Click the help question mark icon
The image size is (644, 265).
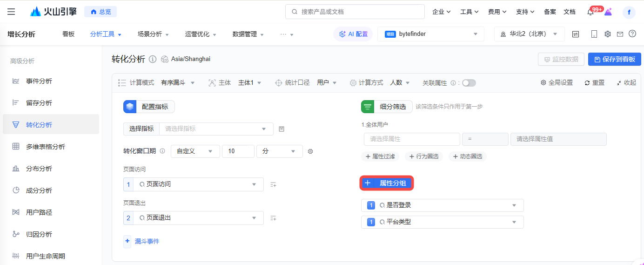click(x=632, y=34)
